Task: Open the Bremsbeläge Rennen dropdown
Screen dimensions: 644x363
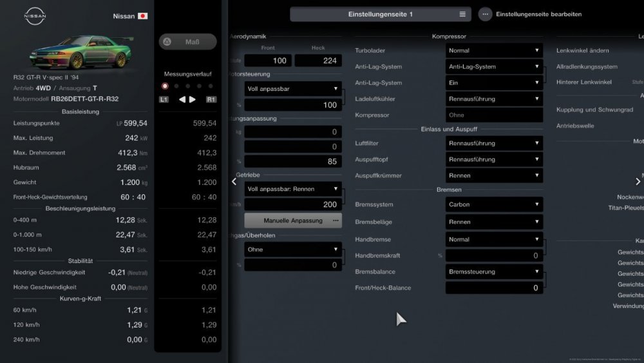Action: coord(494,222)
